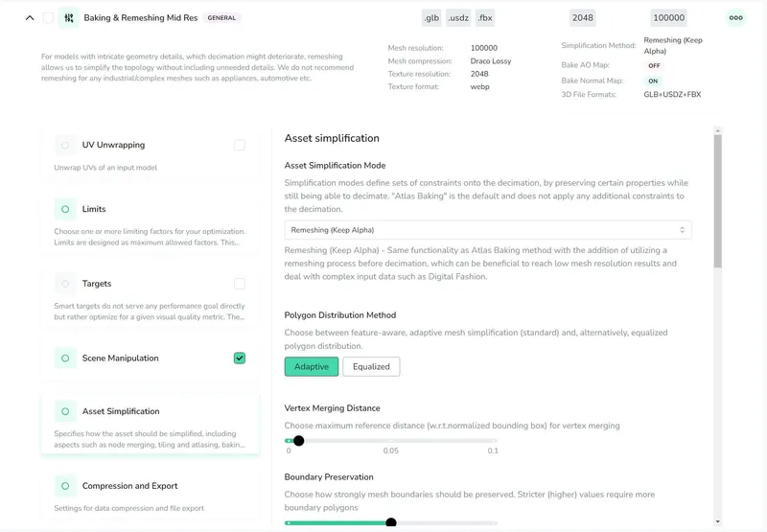Click the Targets section circle icon
The height and width of the screenshot is (532, 767).
pyautogui.click(x=65, y=284)
